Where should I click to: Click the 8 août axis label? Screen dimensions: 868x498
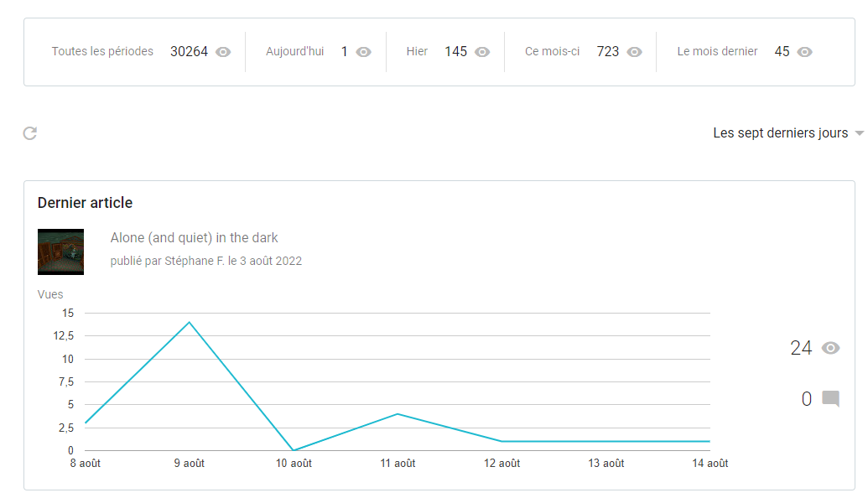coord(86,464)
